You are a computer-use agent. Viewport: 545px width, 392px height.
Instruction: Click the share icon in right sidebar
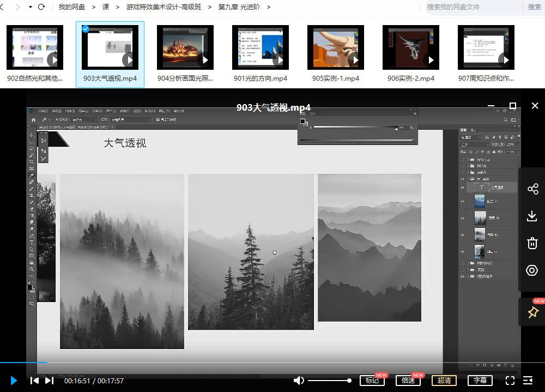pos(532,189)
